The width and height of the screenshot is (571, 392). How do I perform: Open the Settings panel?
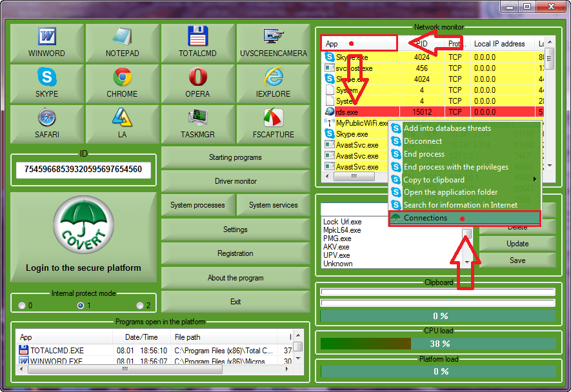click(x=235, y=230)
